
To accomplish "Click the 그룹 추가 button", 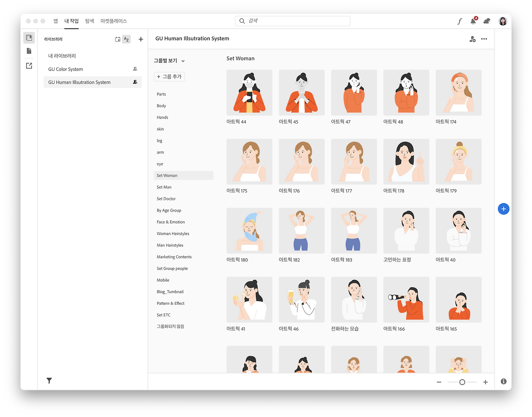I will (x=170, y=76).
